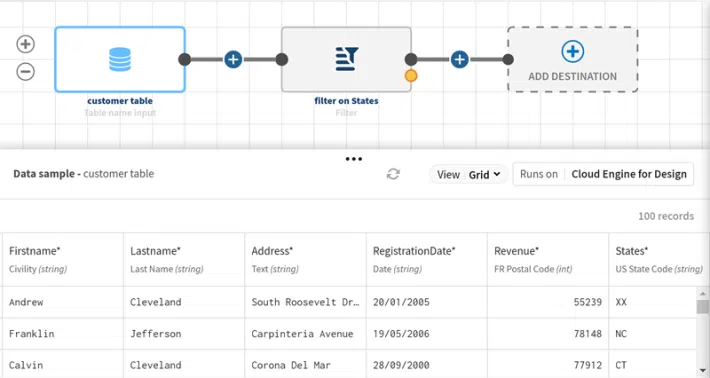Click the plus icon in Add Destination box
This screenshot has width=710, height=378.
tap(572, 51)
